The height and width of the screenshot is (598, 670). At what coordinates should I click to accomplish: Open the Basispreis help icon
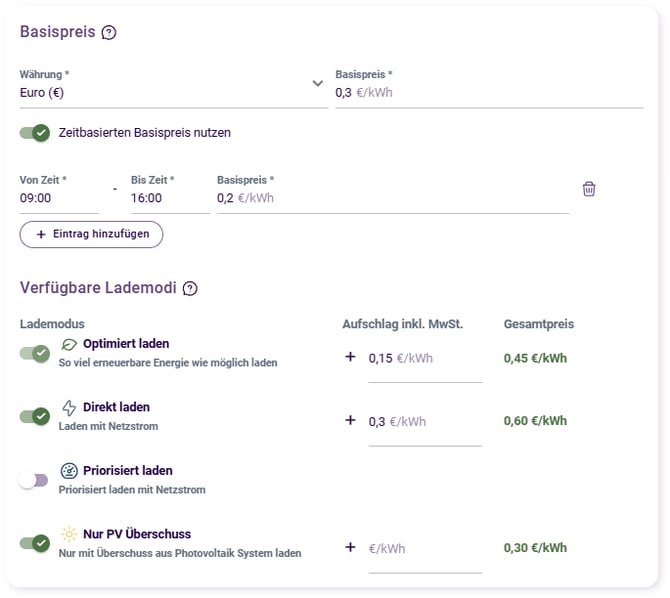(109, 32)
